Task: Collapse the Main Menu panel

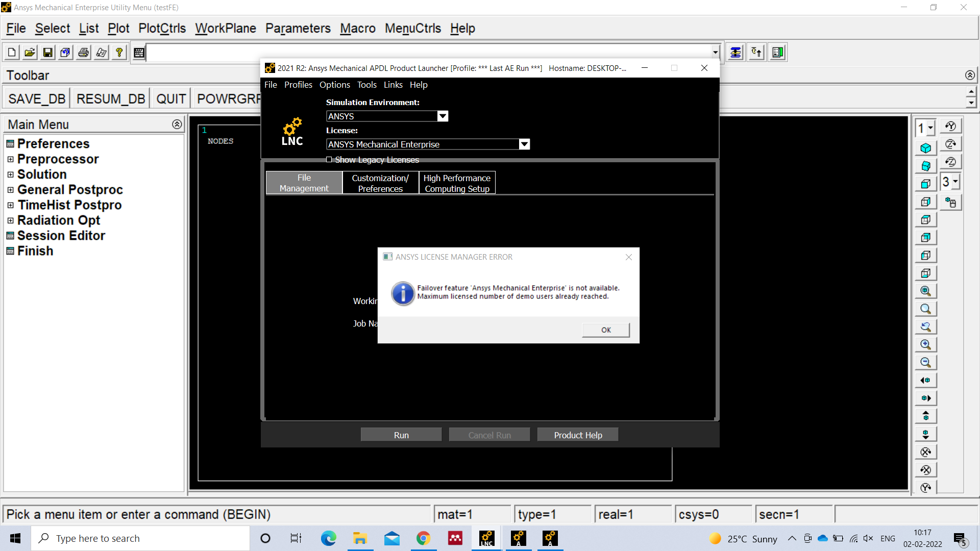Action: tap(177, 124)
